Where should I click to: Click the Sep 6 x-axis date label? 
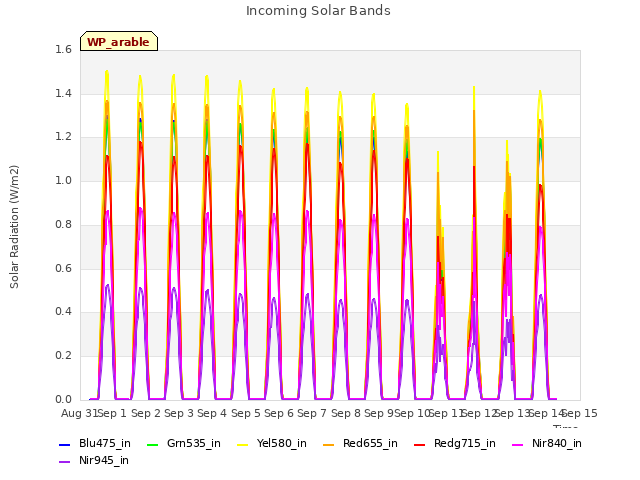point(279,413)
